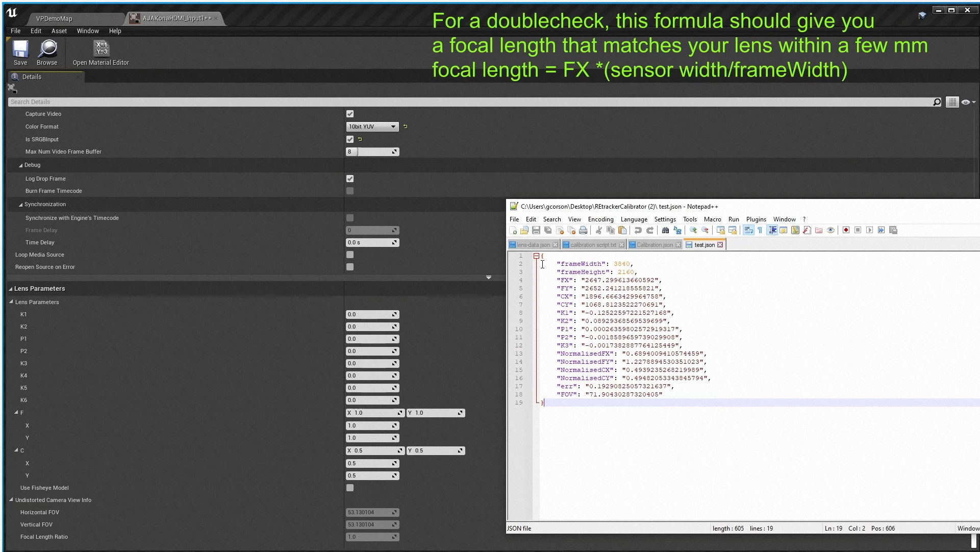The width and height of the screenshot is (980, 552).
Task: Collapse the Synchronization section
Action: 21,205
